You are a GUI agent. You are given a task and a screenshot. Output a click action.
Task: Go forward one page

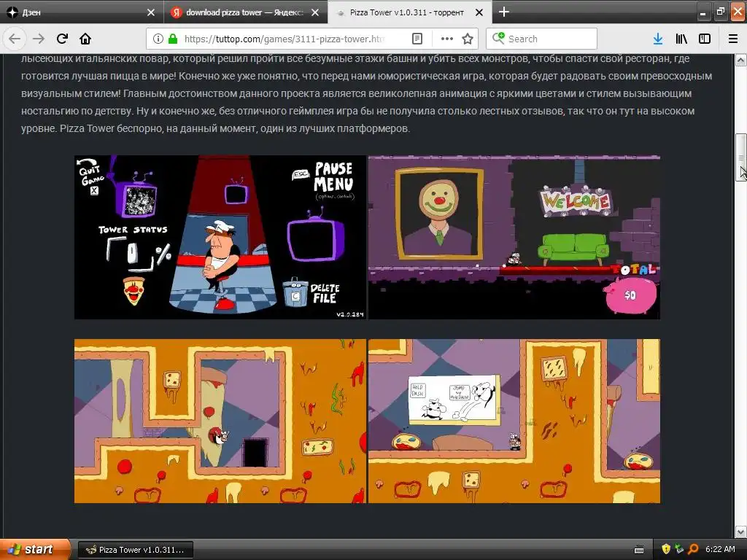[x=39, y=39]
